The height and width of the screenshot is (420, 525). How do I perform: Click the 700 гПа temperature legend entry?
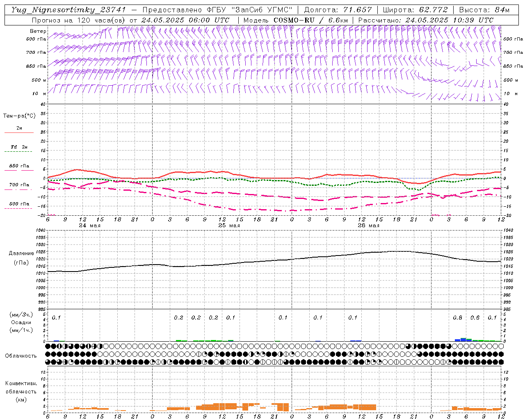click(x=19, y=185)
